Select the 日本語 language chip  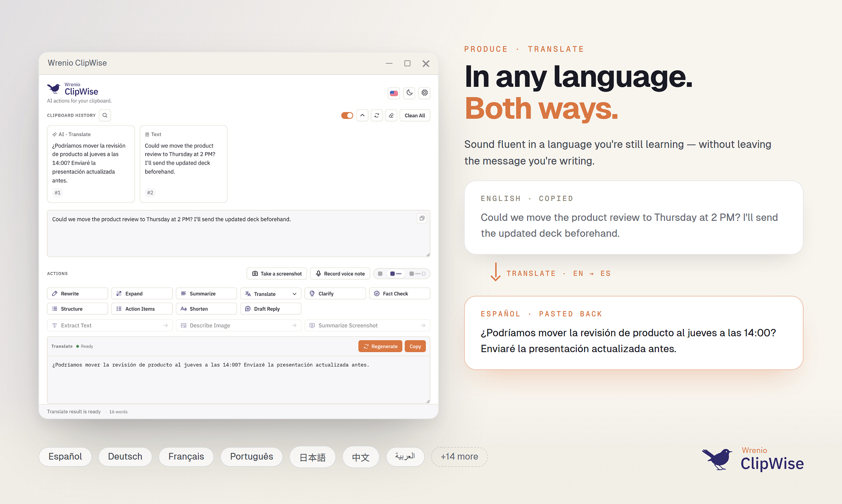[x=313, y=457]
